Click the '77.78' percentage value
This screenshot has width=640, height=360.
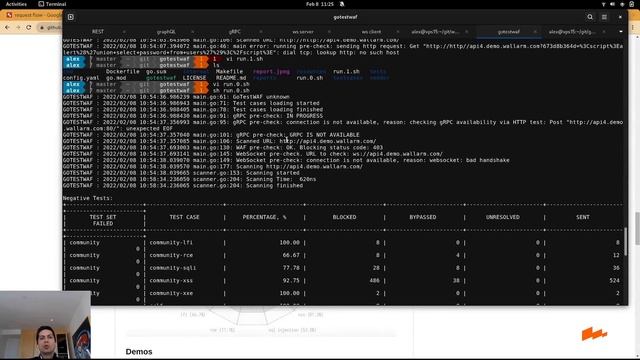pos(291,268)
